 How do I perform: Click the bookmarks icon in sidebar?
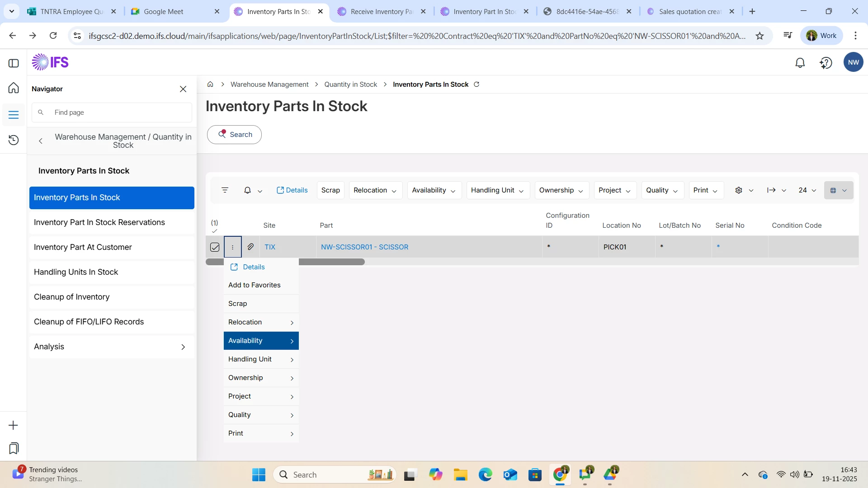click(14, 448)
